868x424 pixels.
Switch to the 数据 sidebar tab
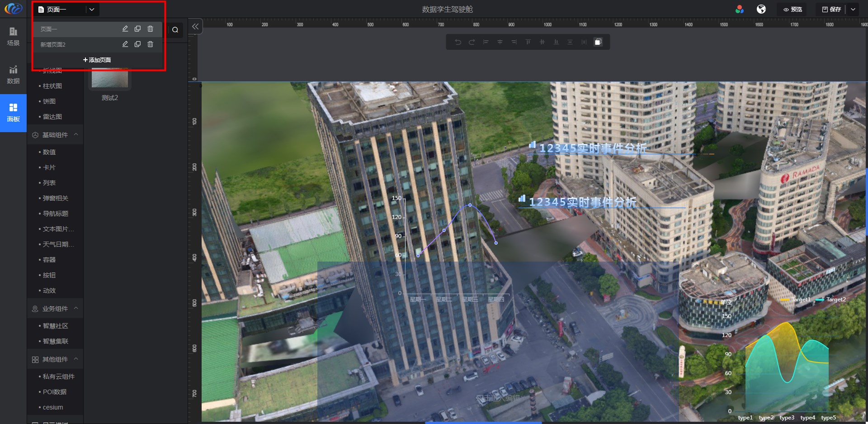(13, 75)
